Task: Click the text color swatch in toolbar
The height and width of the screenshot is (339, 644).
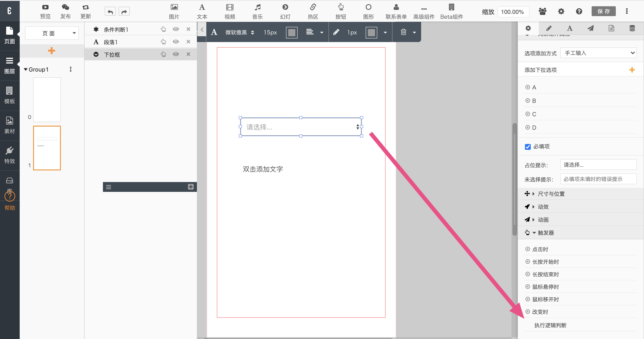Action: [292, 32]
